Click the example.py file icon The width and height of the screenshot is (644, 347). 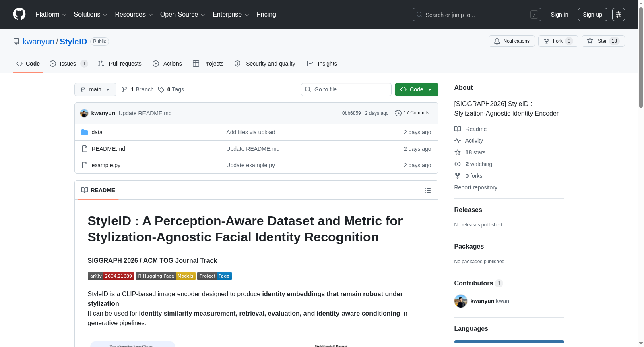pyautogui.click(x=85, y=165)
